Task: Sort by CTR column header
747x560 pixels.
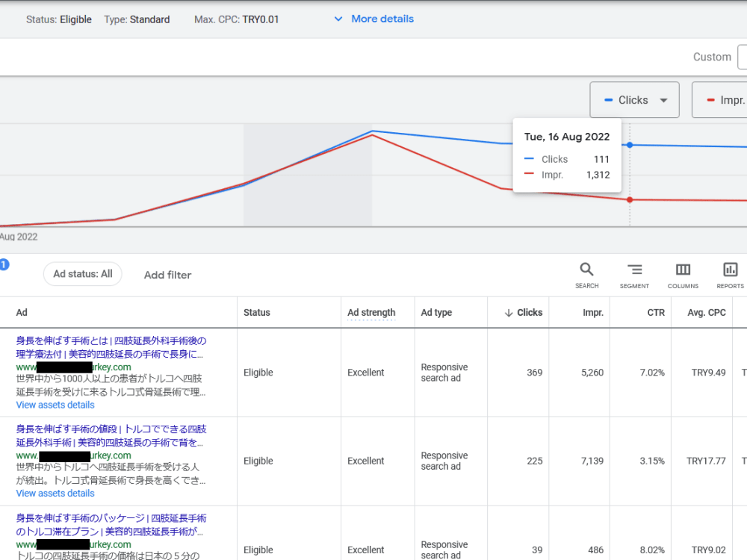Action: pos(656,312)
